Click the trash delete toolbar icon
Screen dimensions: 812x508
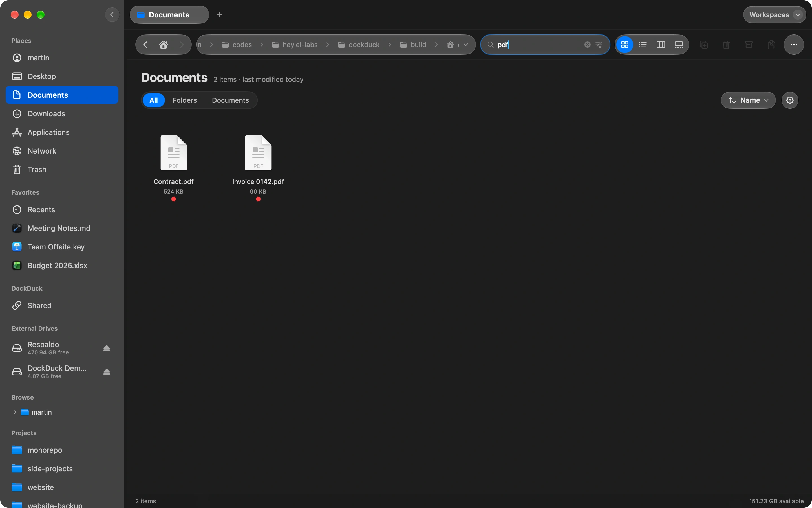726,45
